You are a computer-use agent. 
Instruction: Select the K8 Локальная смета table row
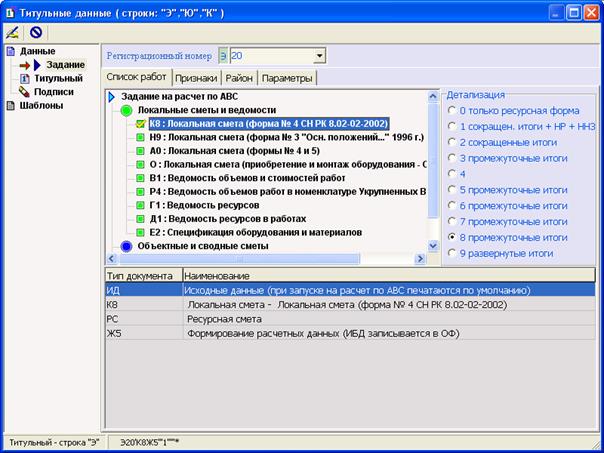350,305
